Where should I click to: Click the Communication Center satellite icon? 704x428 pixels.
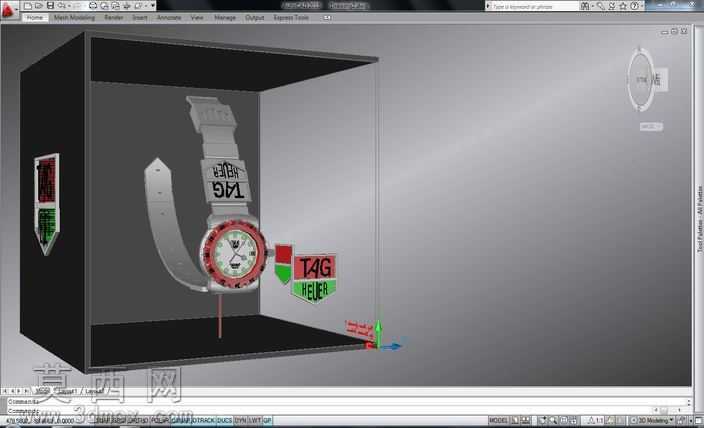[612, 6]
